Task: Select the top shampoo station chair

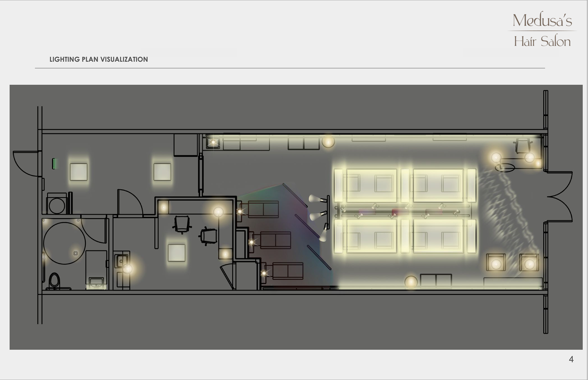Action: click(x=263, y=209)
